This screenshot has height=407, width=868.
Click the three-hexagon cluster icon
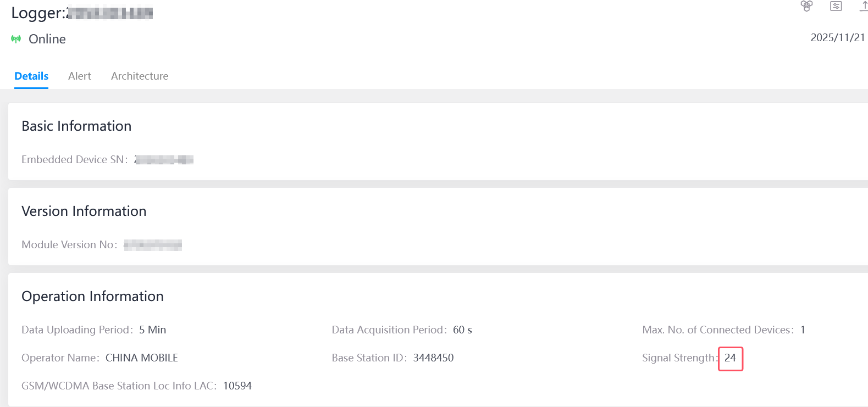point(806,6)
